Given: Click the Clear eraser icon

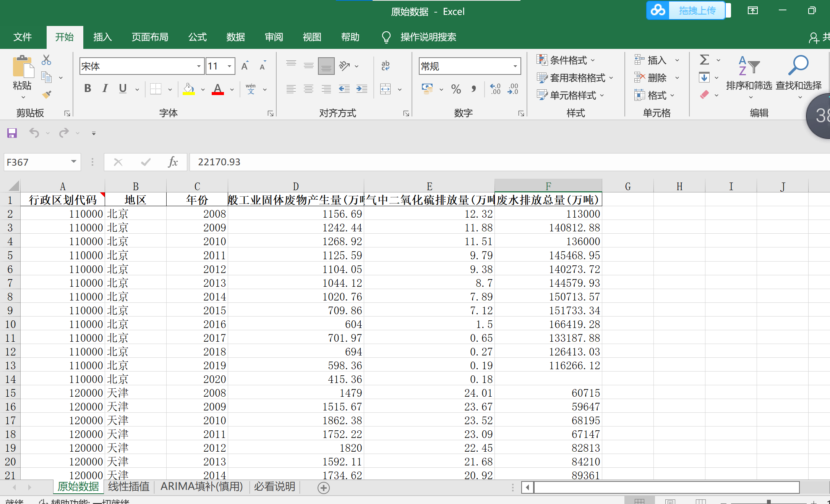Looking at the screenshot, I should coord(704,95).
